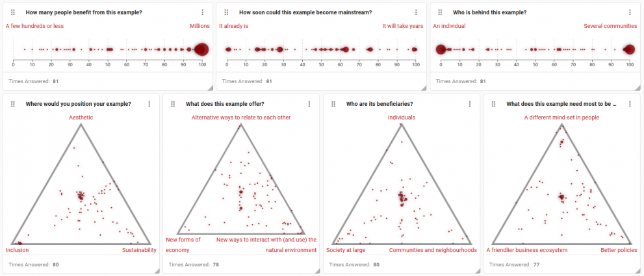The image size is (644, 276).
Task: Open three-dot menu on "How soon" mainstream widget
Action: [416, 12]
